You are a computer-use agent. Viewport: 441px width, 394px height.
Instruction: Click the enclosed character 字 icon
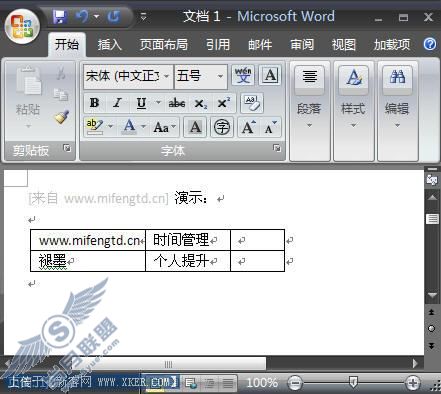pos(222,127)
